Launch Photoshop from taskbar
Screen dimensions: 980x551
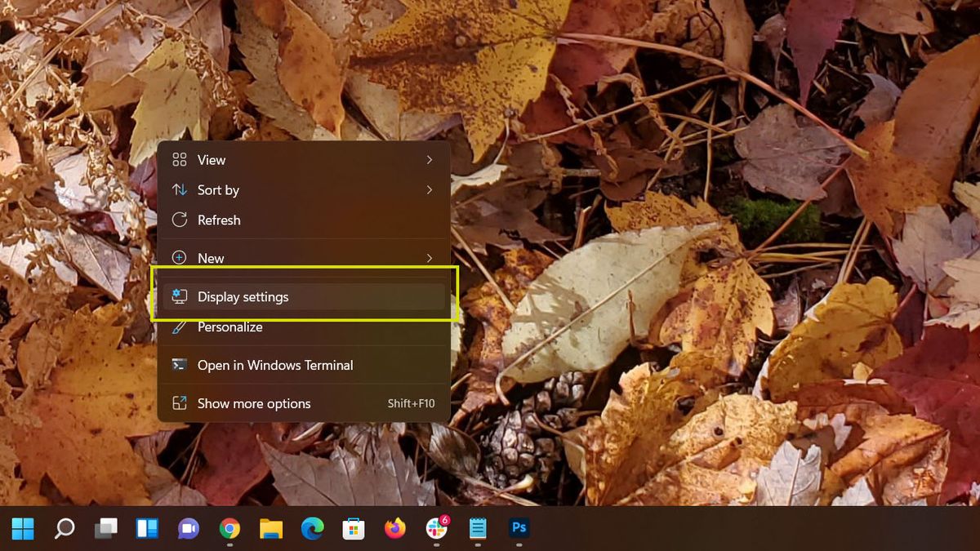pyautogui.click(x=519, y=528)
